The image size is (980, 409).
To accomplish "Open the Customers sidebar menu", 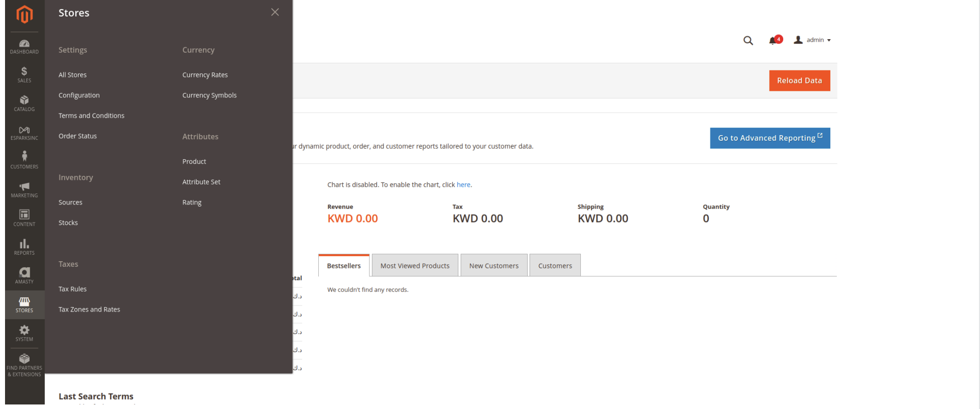I will coord(24,161).
